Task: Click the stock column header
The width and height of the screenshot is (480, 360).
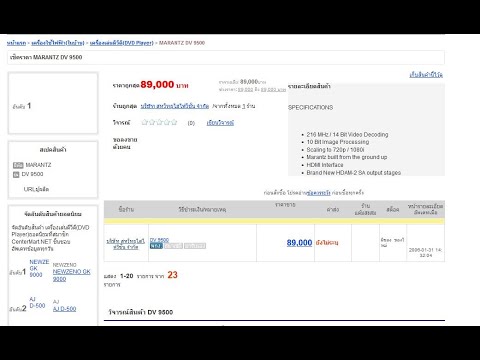Action: (393, 209)
